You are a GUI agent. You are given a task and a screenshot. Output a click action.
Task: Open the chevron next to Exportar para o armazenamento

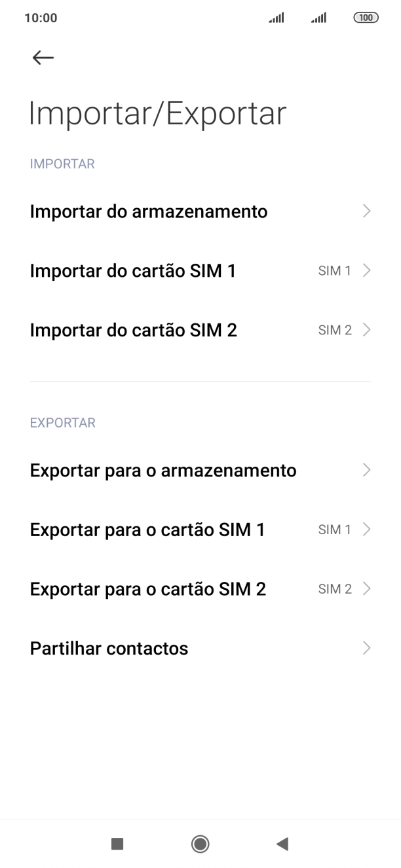click(367, 470)
